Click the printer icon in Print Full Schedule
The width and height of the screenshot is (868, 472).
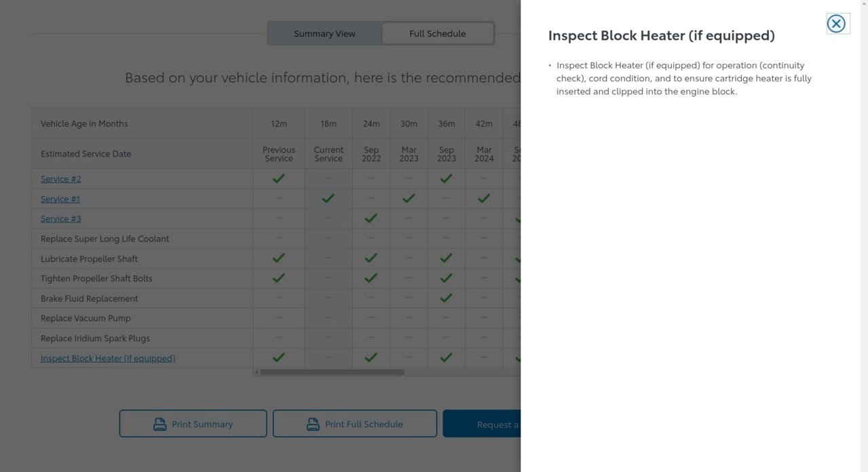(313, 425)
